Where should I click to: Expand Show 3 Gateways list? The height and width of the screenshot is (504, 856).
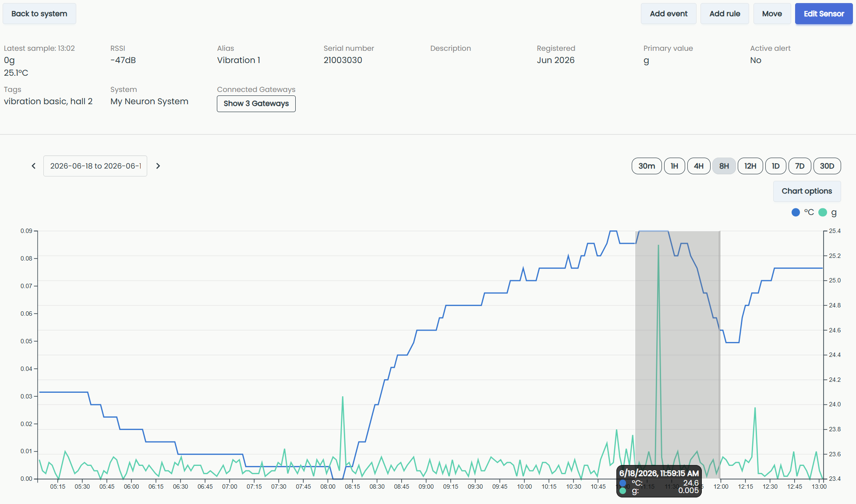click(x=256, y=104)
